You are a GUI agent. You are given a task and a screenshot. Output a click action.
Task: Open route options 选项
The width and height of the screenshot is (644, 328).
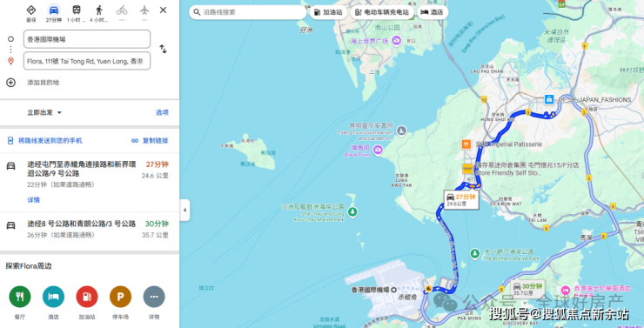pos(162,112)
